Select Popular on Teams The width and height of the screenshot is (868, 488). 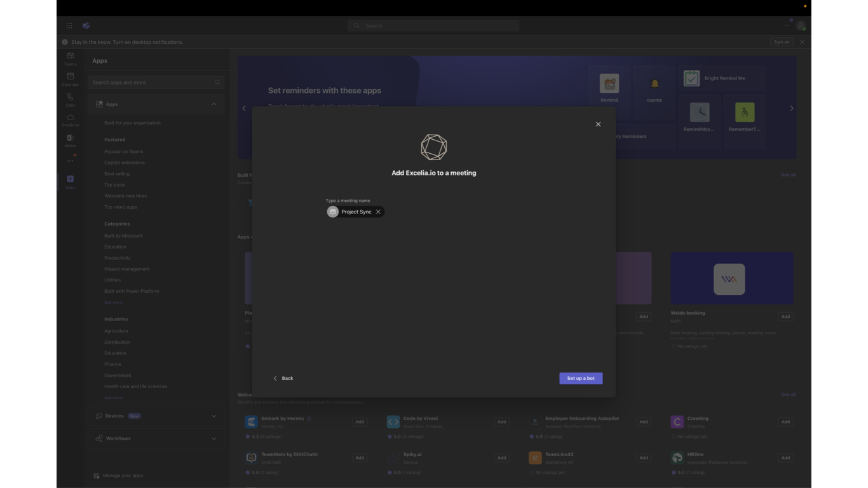point(123,151)
